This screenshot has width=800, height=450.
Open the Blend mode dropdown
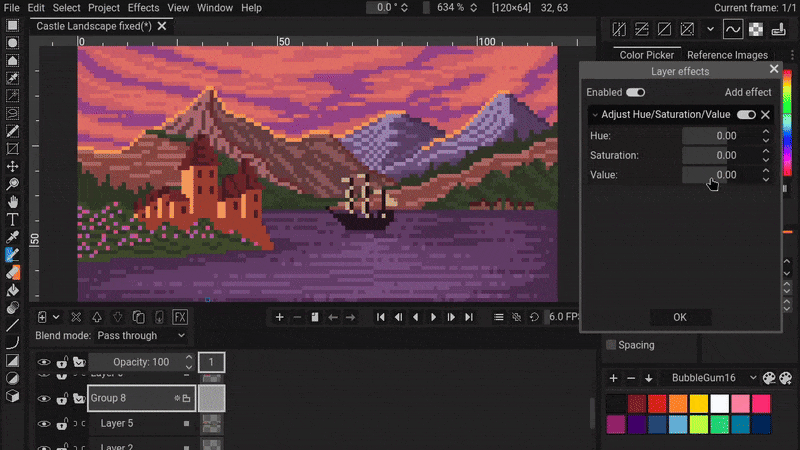[141, 336]
